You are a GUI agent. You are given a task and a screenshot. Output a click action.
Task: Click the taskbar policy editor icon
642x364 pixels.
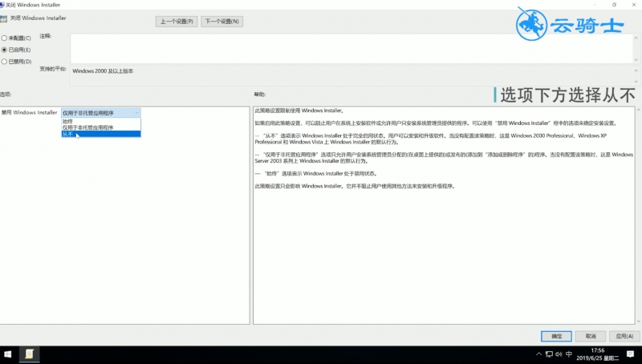click(29, 354)
